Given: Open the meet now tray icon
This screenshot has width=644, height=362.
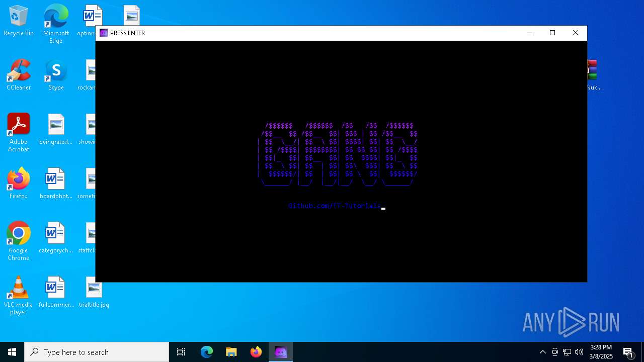Looking at the screenshot, I should coord(555,352).
